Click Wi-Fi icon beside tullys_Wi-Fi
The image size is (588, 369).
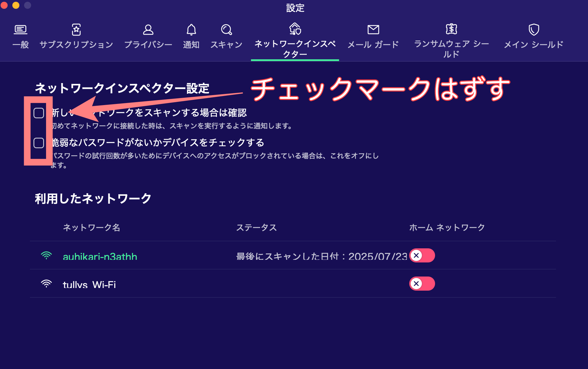point(46,284)
